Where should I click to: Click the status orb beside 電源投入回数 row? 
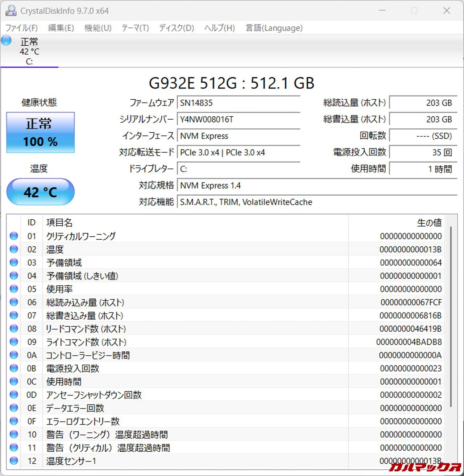click(14, 368)
